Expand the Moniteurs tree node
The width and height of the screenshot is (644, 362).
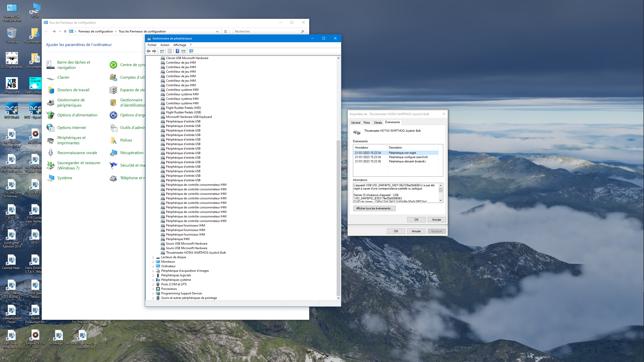[x=153, y=262]
